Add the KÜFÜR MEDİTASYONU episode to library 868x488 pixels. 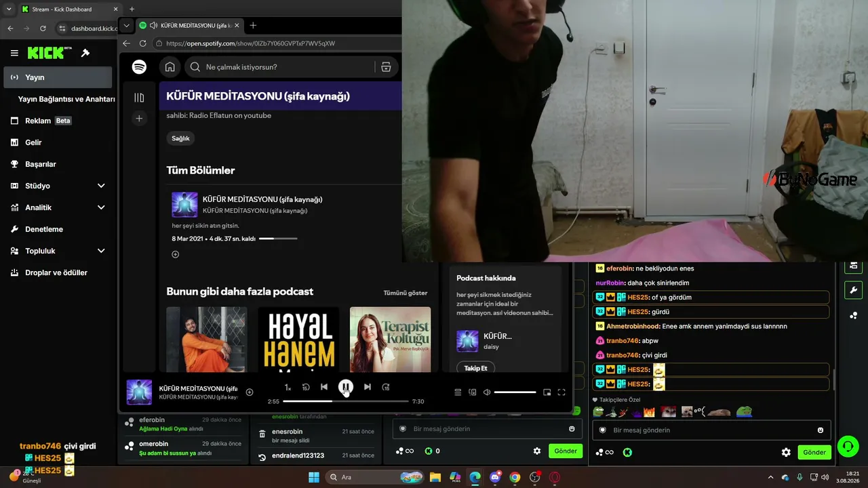(x=175, y=254)
